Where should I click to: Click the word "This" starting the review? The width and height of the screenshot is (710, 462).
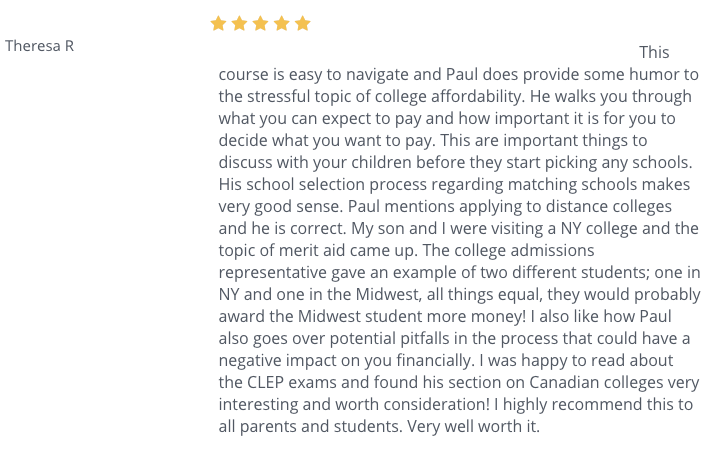click(x=654, y=52)
